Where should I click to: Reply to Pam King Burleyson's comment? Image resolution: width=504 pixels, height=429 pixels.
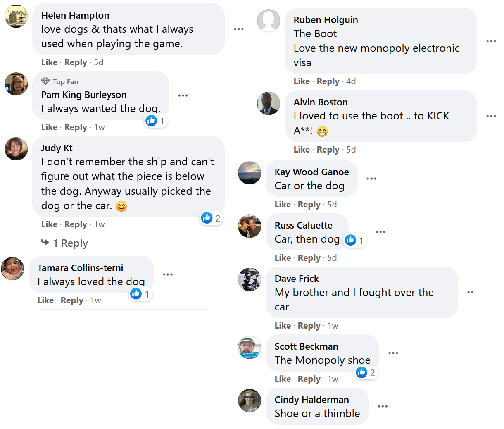(76, 127)
